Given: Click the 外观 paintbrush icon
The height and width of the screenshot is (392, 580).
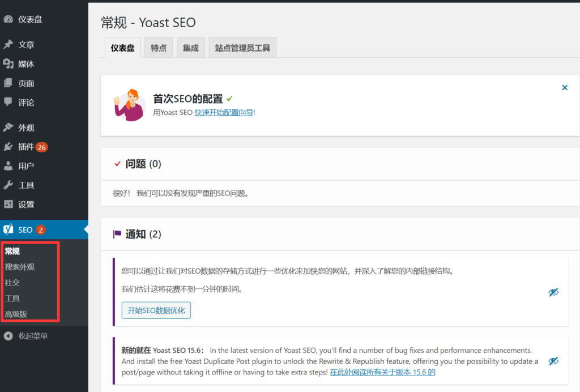Looking at the screenshot, I should 8,127.
